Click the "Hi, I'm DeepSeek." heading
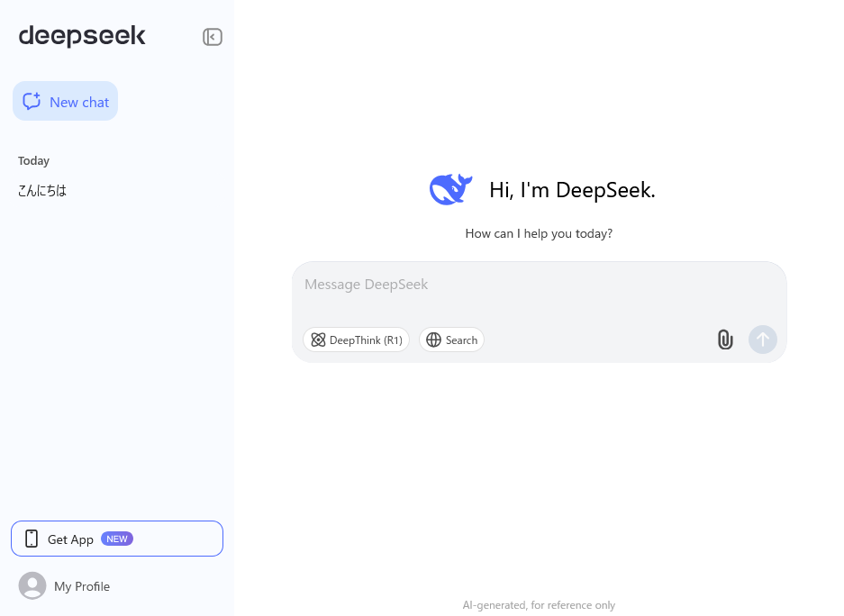 point(572,190)
